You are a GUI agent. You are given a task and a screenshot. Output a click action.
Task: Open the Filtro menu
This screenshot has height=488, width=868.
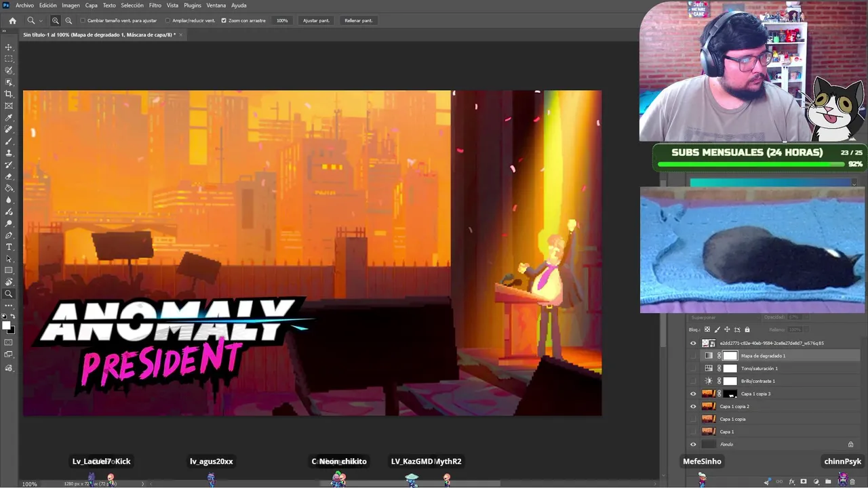(x=155, y=5)
